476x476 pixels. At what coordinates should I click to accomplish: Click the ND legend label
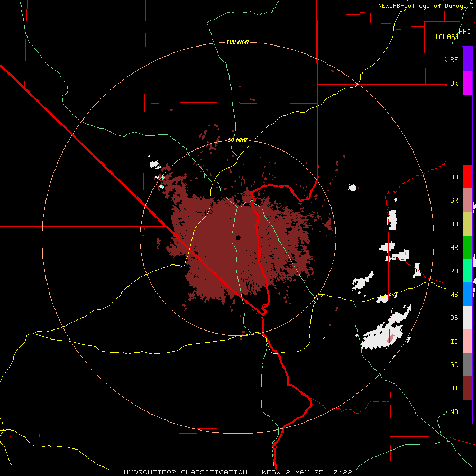click(454, 412)
